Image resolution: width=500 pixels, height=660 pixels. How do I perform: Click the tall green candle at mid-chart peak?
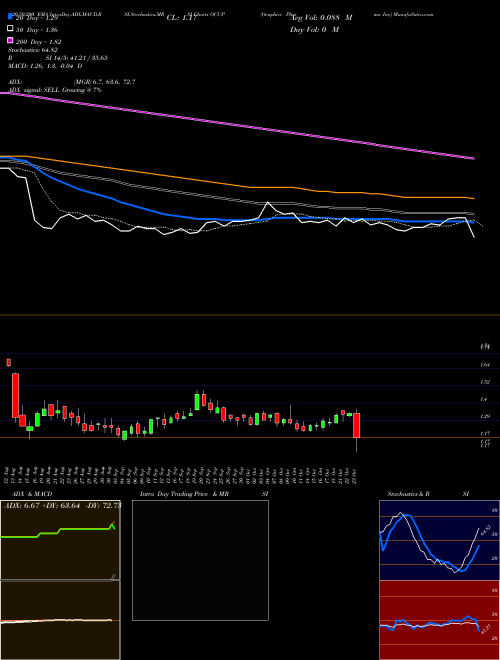coord(197,402)
